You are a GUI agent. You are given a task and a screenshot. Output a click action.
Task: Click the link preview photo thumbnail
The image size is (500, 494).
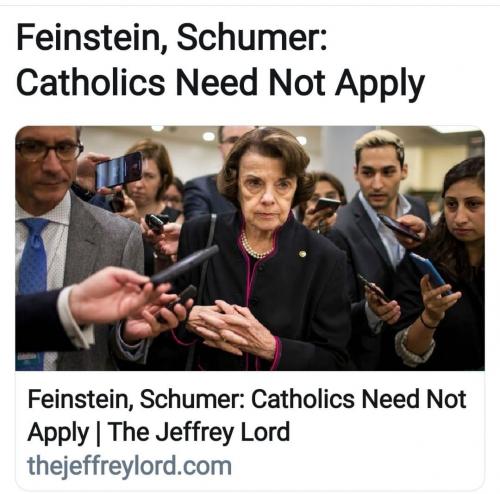250,248
